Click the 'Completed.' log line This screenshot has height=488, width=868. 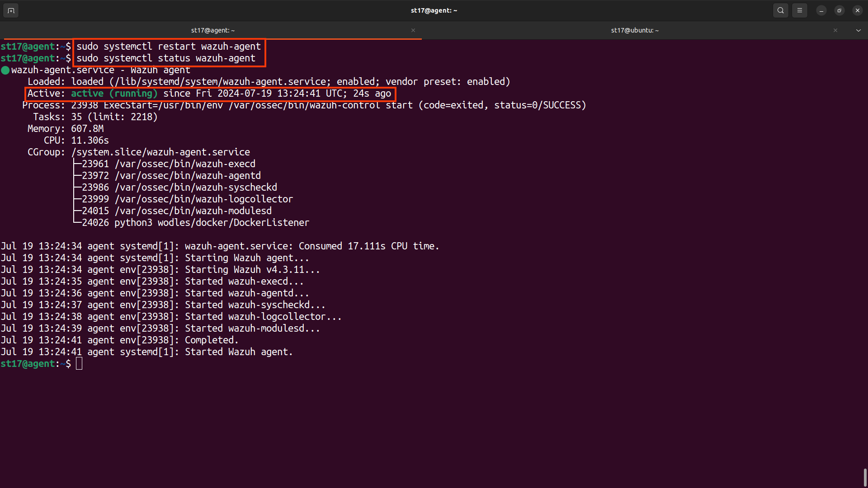tap(120, 340)
